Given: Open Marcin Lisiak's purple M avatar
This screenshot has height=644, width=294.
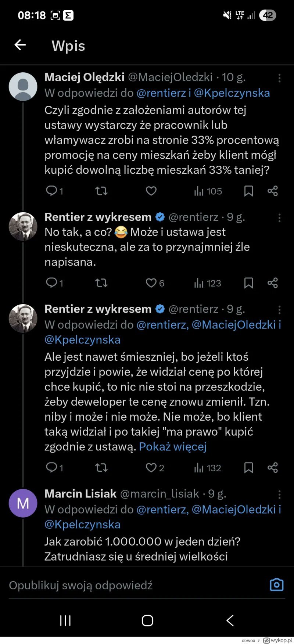Looking at the screenshot, I should pyautogui.click(x=23, y=503).
